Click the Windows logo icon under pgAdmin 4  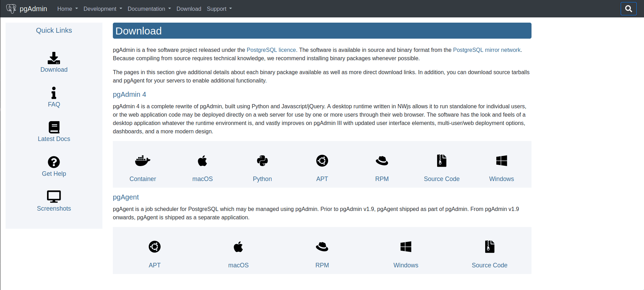(502, 161)
